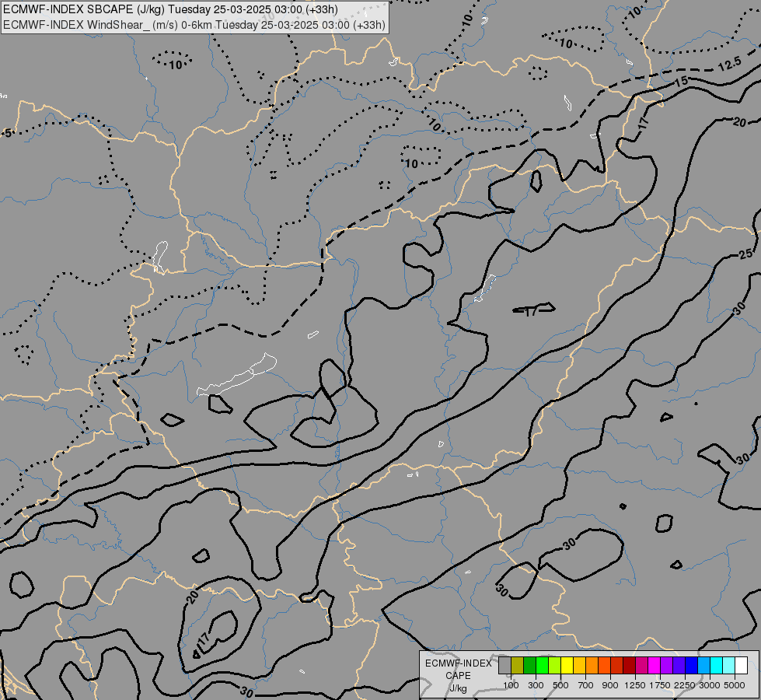Pick the dark maroon red legend swatch
761x700 pixels.
629,666
